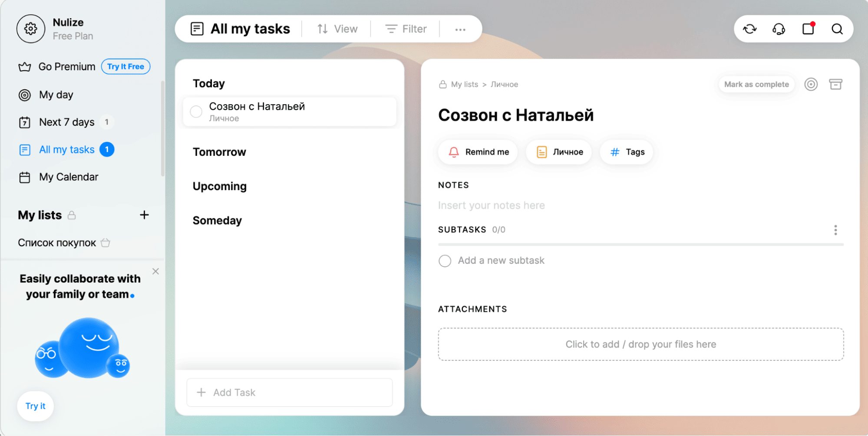868x436 pixels.
Task: Add task to My Day target icon
Action: pyautogui.click(x=811, y=84)
